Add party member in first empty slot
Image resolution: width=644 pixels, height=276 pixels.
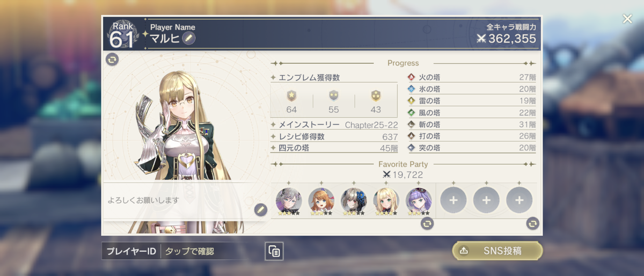click(x=453, y=200)
